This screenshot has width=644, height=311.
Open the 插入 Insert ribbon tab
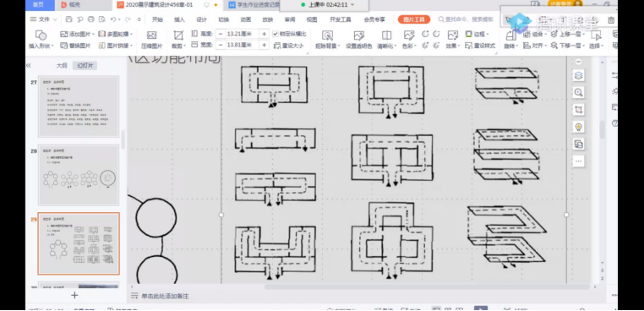[179, 19]
